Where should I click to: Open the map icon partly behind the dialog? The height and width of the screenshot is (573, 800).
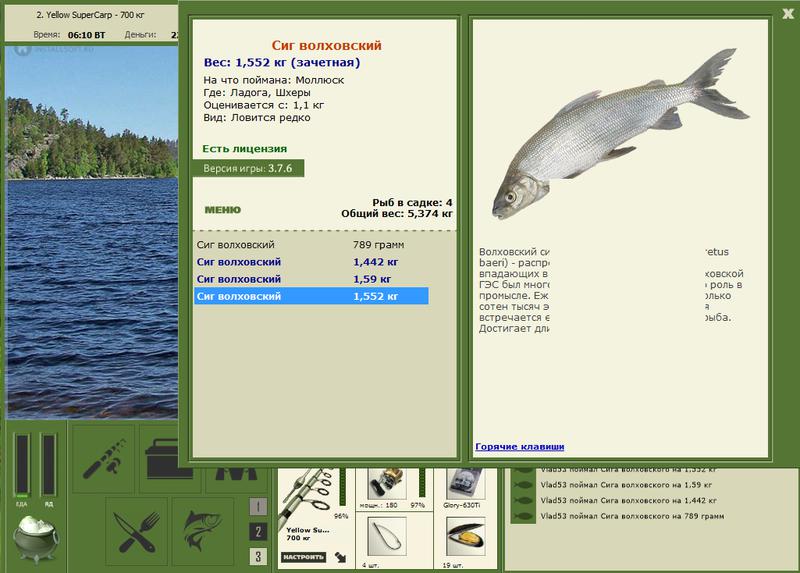pyautogui.click(x=236, y=480)
